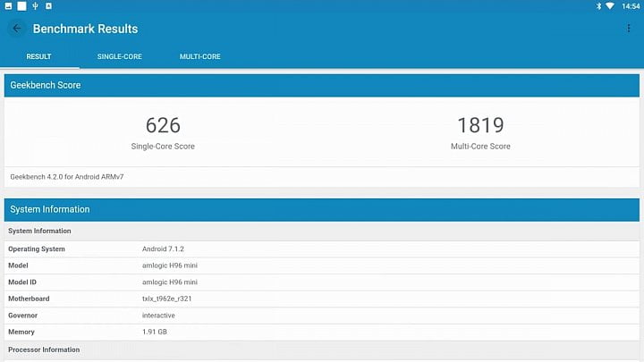This screenshot has height=362, width=644.
Task: Tap the 14:54 clock
Action: coord(631,6)
